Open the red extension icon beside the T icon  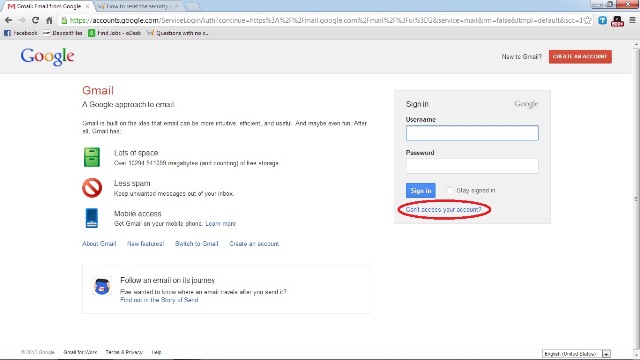click(x=617, y=21)
